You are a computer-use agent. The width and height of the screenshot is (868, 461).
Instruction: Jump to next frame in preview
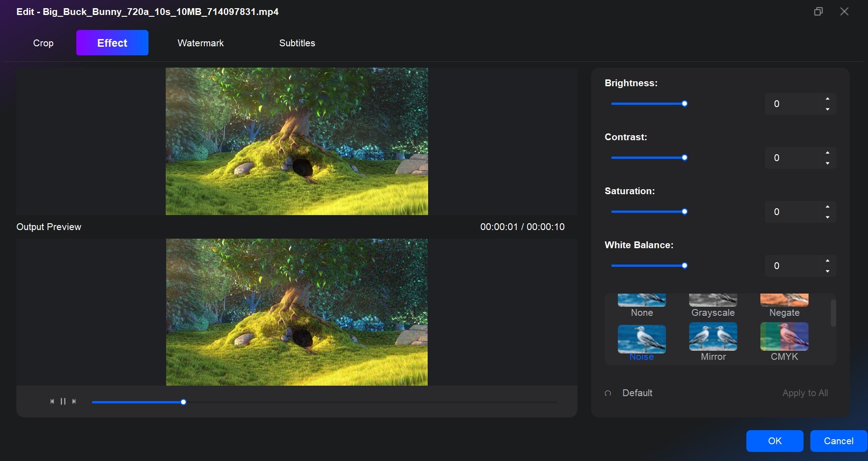(74, 401)
